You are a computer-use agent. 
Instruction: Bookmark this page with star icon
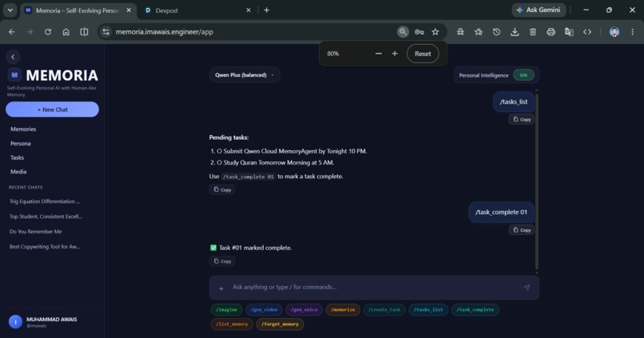click(435, 32)
